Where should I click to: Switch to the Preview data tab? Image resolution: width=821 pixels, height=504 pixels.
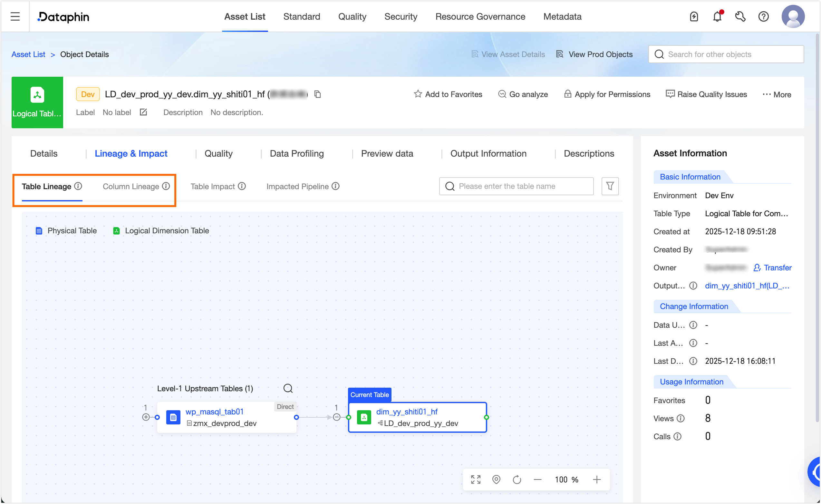pos(387,153)
